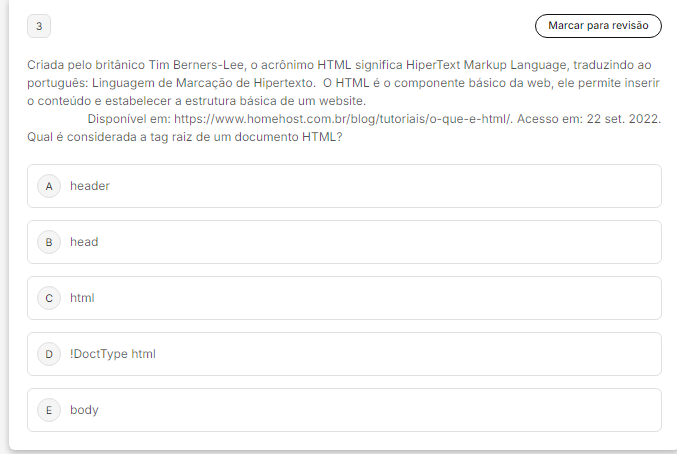
Task: Select the "html" answer text
Action: pos(82,298)
